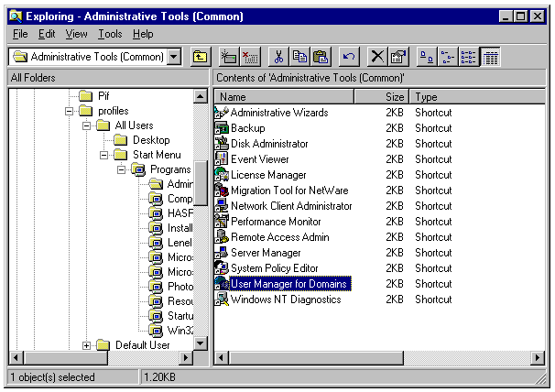Click the folder tree's scroll down arrow
The height and width of the screenshot is (392, 555).
(200, 342)
